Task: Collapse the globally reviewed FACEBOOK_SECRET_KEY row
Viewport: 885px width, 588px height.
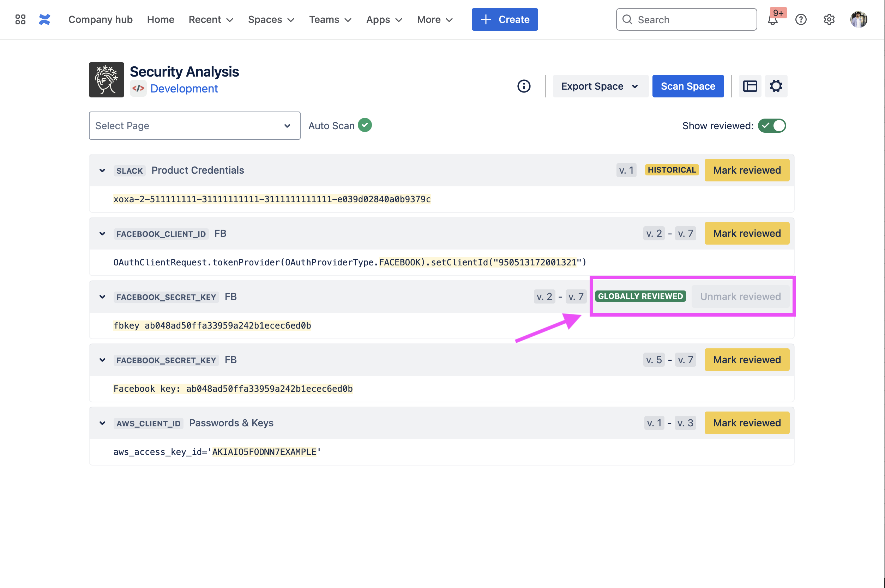Action: pyautogui.click(x=102, y=296)
